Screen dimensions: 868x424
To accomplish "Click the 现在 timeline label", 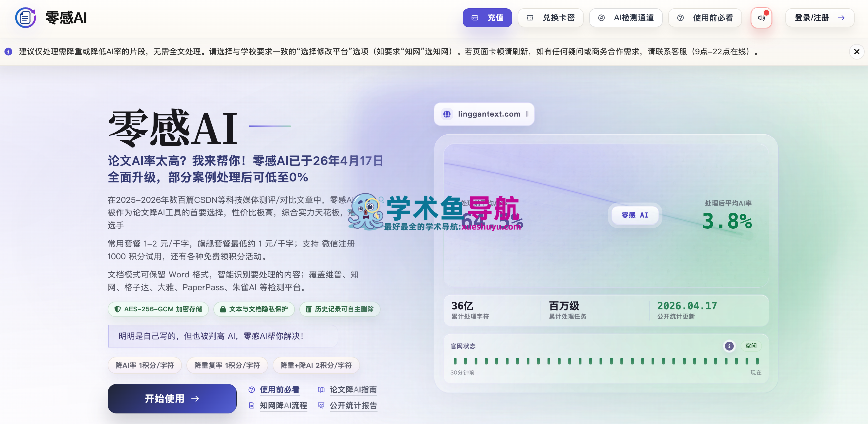I will (x=756, y=373).
